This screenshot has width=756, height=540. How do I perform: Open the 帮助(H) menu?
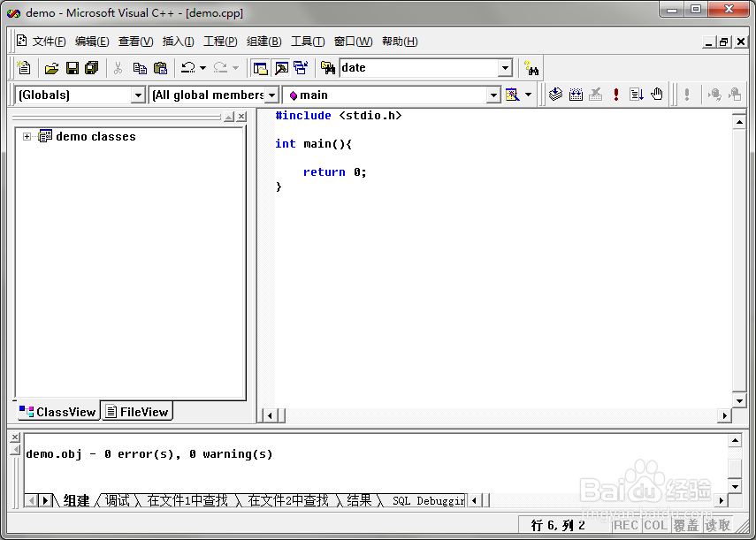[400, 42]
